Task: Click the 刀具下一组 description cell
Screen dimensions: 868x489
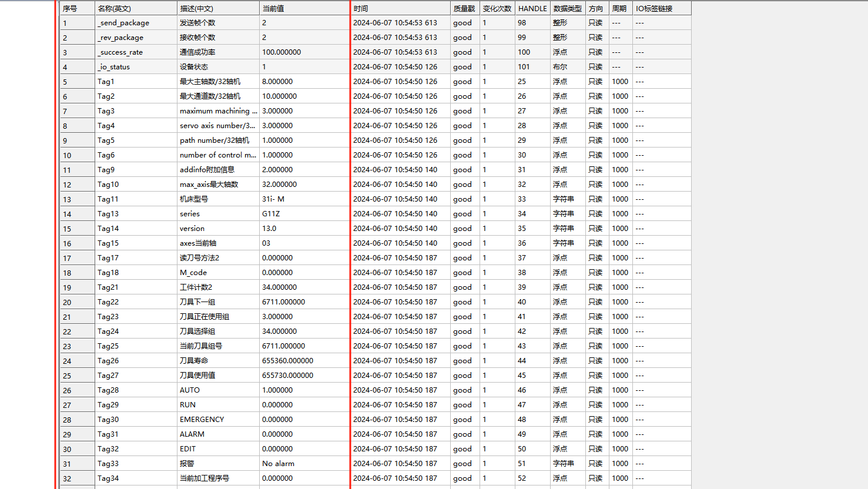Action: pos(218,302)
